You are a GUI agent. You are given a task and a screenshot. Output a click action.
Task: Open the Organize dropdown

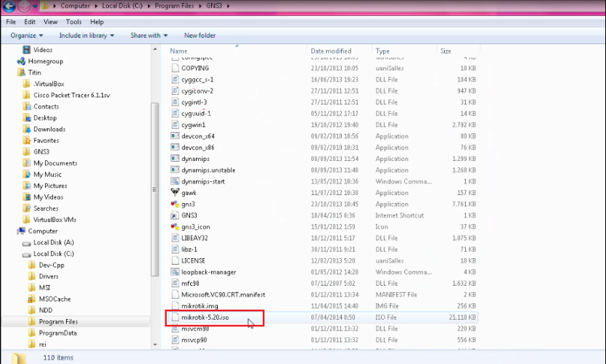(x=27, y=36)
